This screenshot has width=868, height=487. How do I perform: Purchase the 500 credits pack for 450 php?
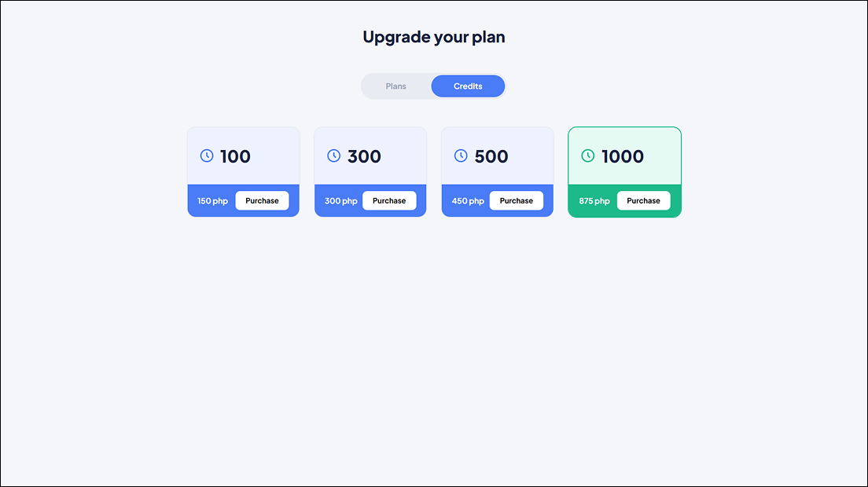516,200
